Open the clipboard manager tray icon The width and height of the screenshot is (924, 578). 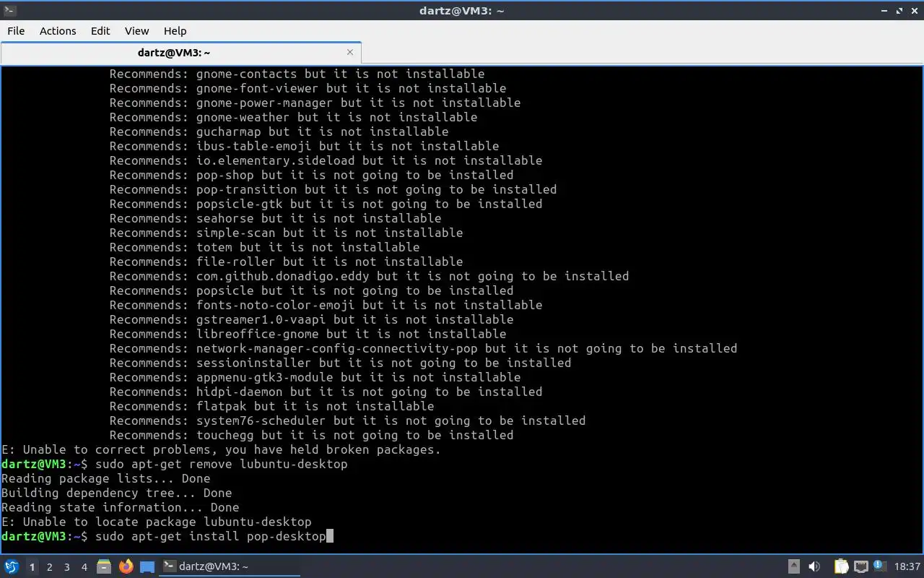[841, 566]
